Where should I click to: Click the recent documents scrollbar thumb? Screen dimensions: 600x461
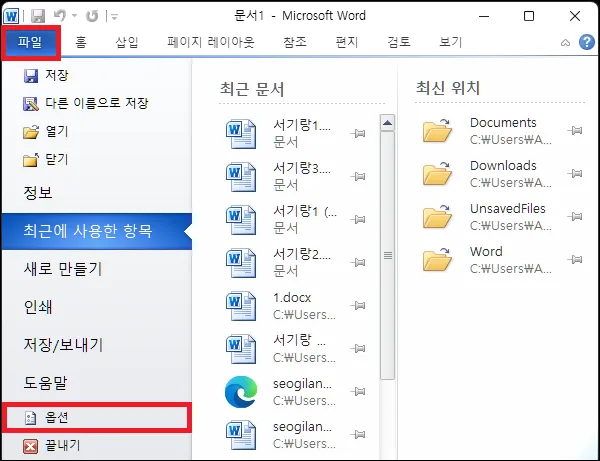(388, 256)
